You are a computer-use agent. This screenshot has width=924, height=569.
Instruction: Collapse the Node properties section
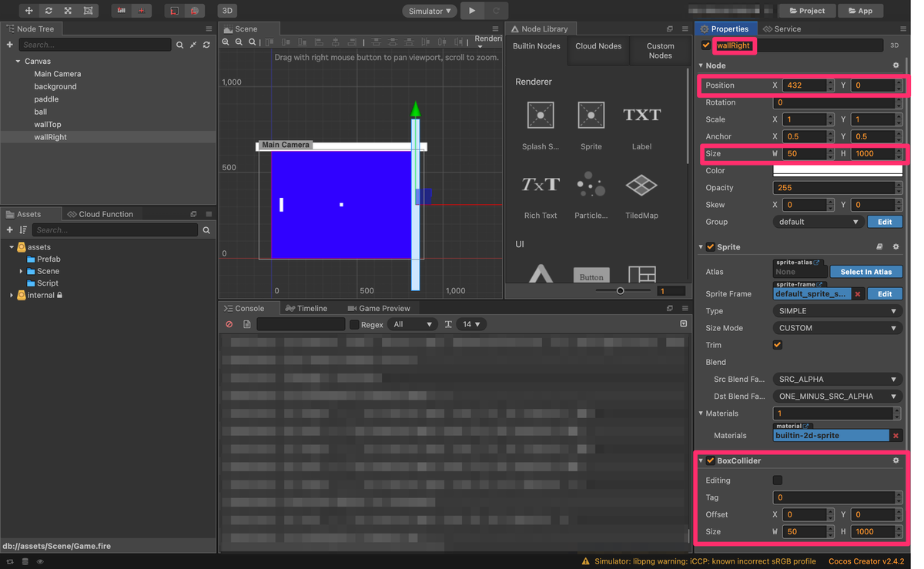(x=701, y=65)
